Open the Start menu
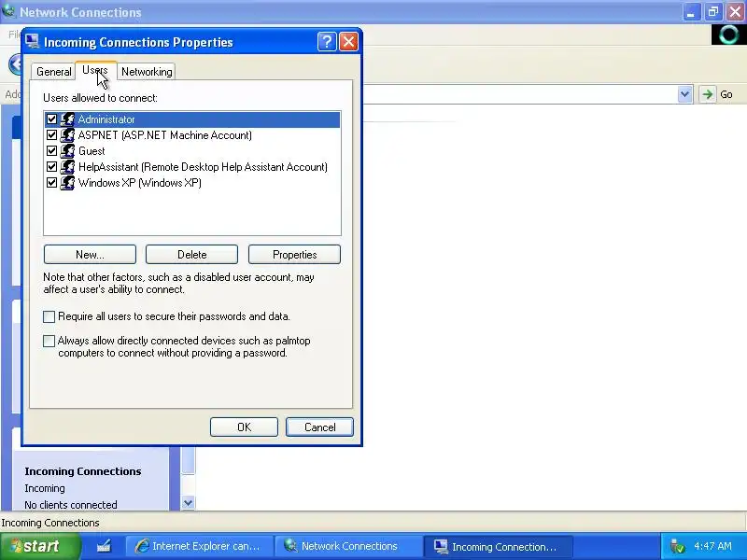The width and height of the screenshot is (747, 560). pyautogui.click(x=40, y=546)
